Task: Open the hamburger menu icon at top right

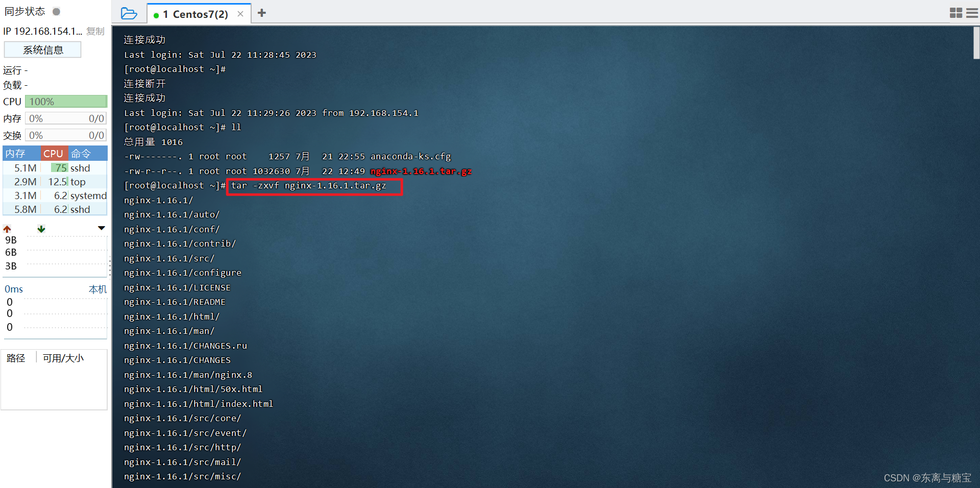Action: point(972,13)
